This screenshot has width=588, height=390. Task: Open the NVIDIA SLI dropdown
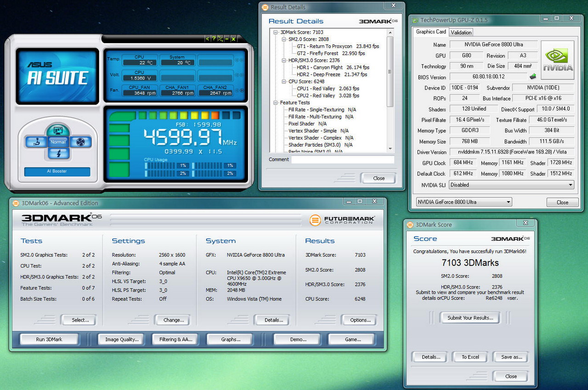tap(511, 185)
